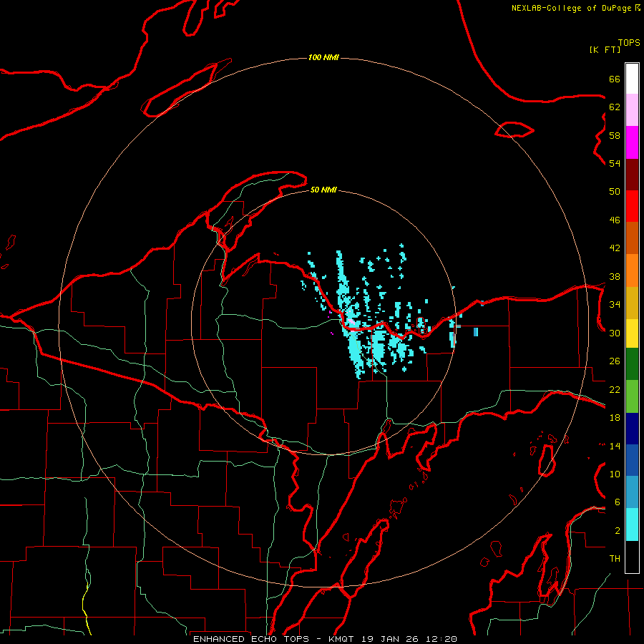The height and width of the screenshot is (644, 644).
Task: Click the white 66 kft color swatch
Action: (x=632, y=79)
